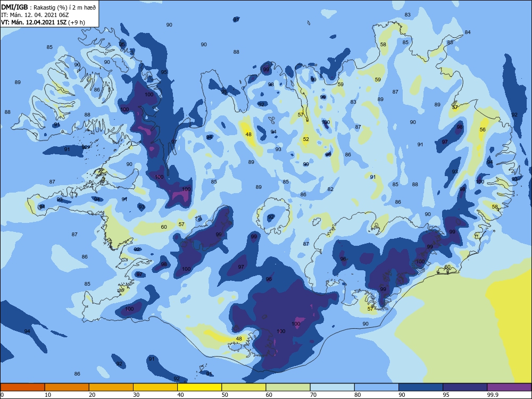This screenshot has width=532, height=399.
Task: Click the '30' label under the color scale
Action: point(136,395)
